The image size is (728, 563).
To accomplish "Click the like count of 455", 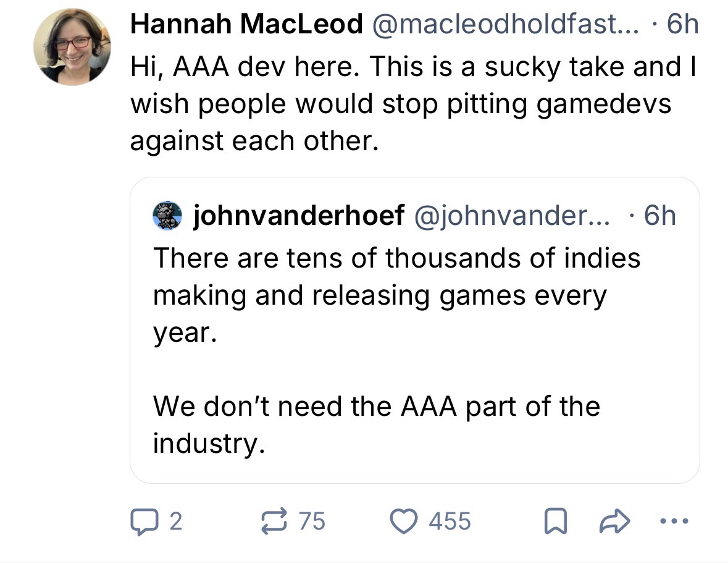I will [x=450, y=521].
